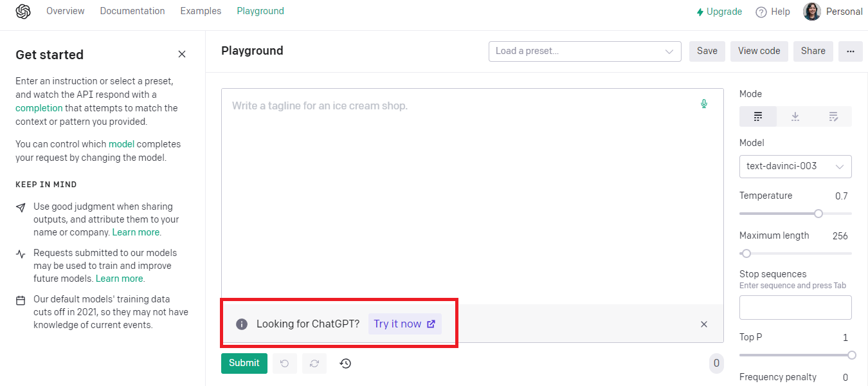Click the user profile avatar

[x=812, y=12]
